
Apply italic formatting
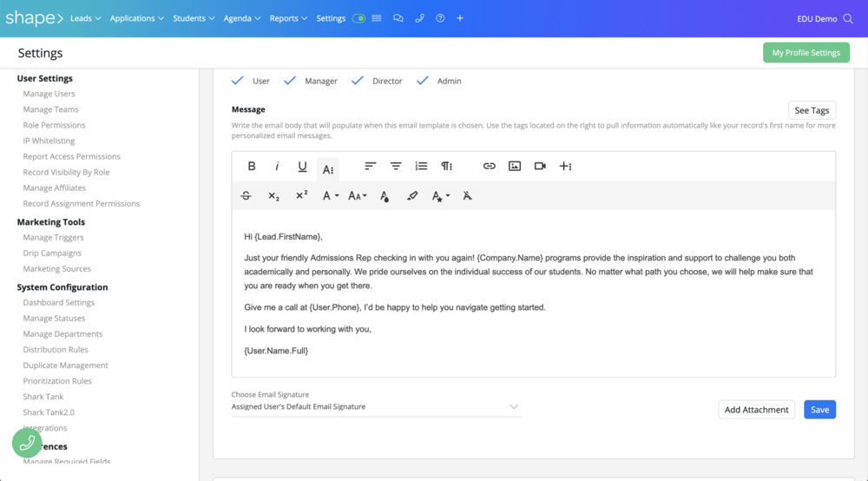click(x=277, y=166)
